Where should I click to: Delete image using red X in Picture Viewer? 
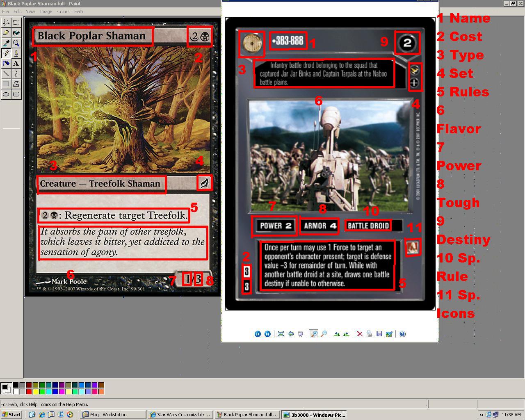click(x=360, y=334)
